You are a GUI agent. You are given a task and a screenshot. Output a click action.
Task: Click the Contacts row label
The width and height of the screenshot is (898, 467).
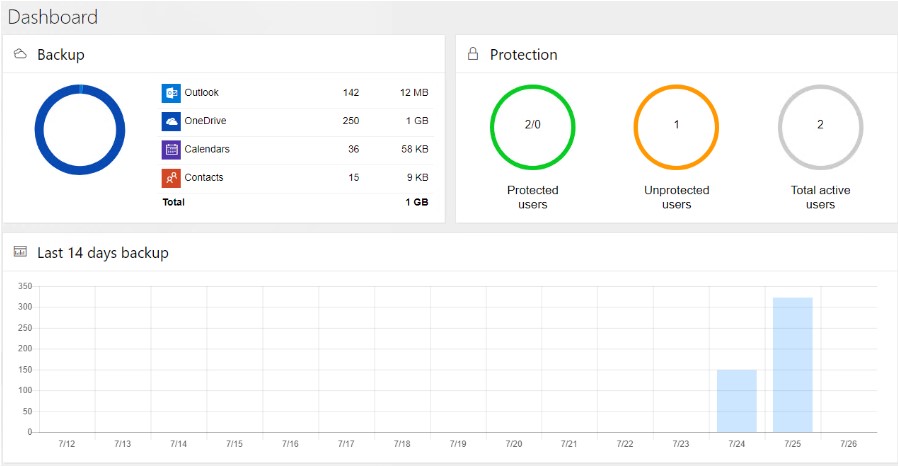[x=204, y=177]
